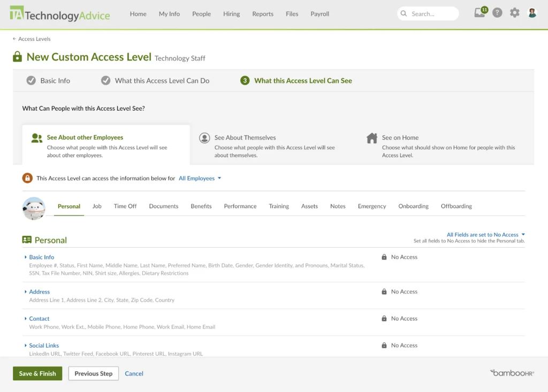Click the lock icon in the Contact row

point(384,318)
